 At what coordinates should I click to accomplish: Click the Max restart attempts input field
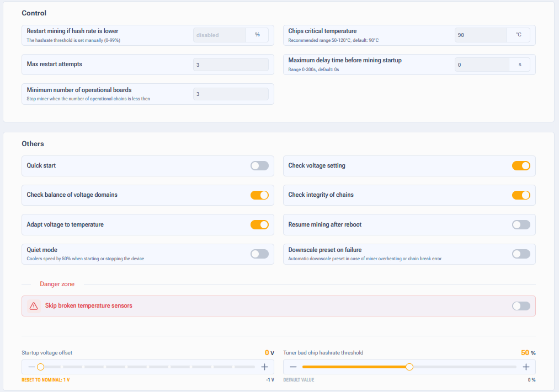pyautogui.click(x=231, y=65)
